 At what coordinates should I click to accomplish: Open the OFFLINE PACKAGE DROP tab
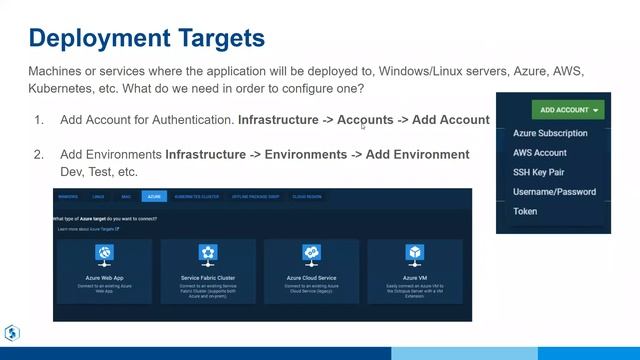(x=256, y=197)
